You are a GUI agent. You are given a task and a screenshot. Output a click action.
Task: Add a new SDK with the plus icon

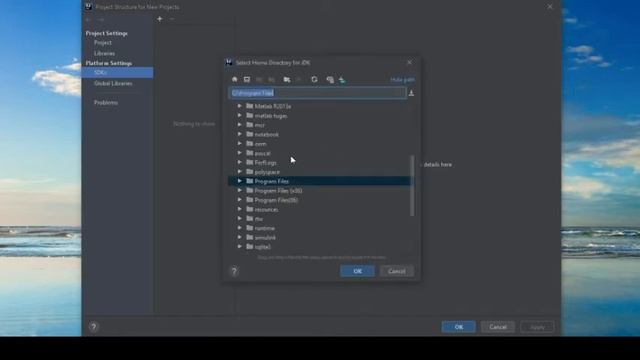click(160, 19)
